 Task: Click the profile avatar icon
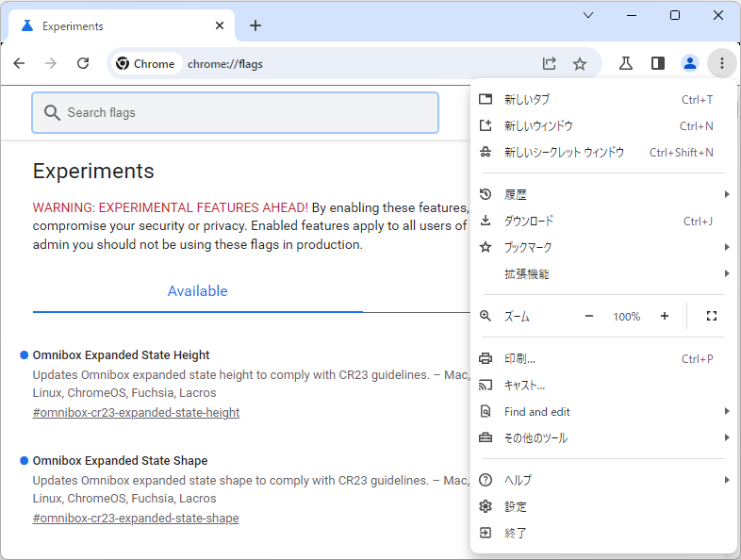tap(690, 63)
